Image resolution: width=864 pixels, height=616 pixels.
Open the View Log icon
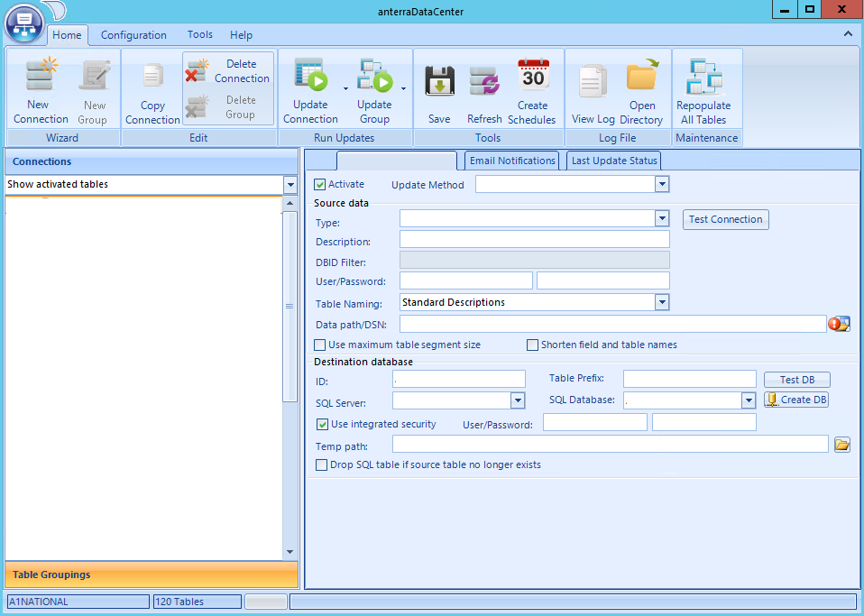point(593,83)
